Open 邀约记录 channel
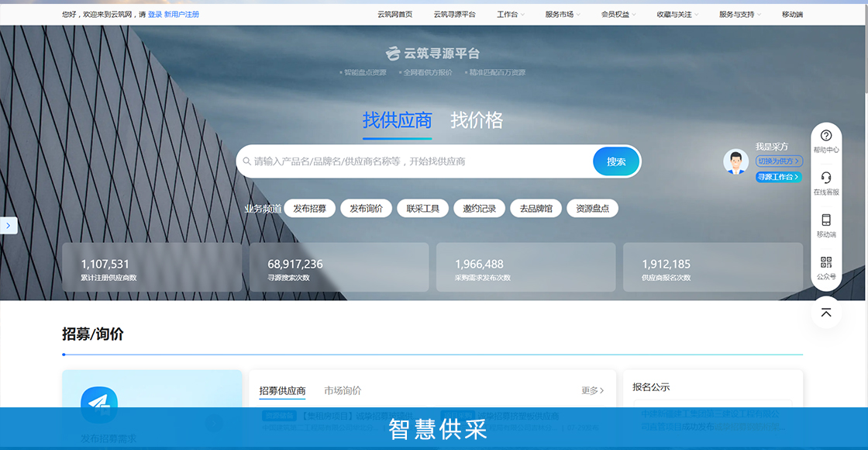This screenshot has width=868, height=450. click(480, 209)
